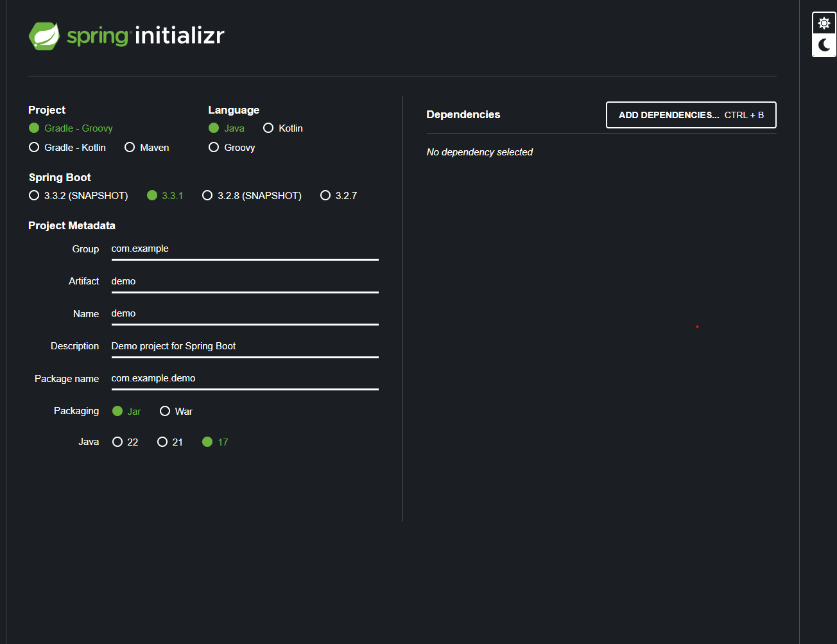Pick Java version 21

(x=170, y=442)
